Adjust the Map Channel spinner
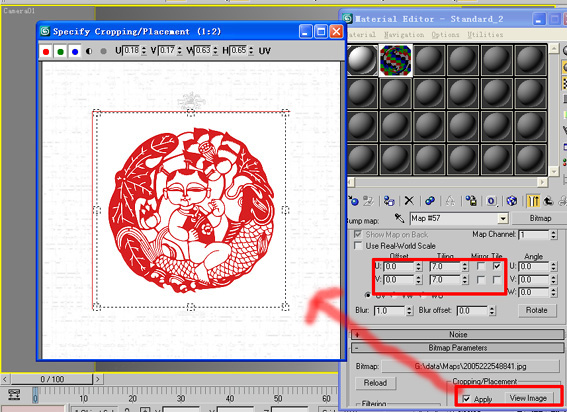Image resolution: width=567 pixels, height=412 pixels. click(x=553, y=235)
